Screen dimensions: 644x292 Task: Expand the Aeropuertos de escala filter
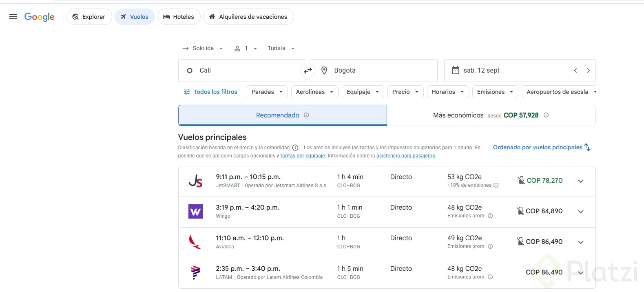click(559, 92)
